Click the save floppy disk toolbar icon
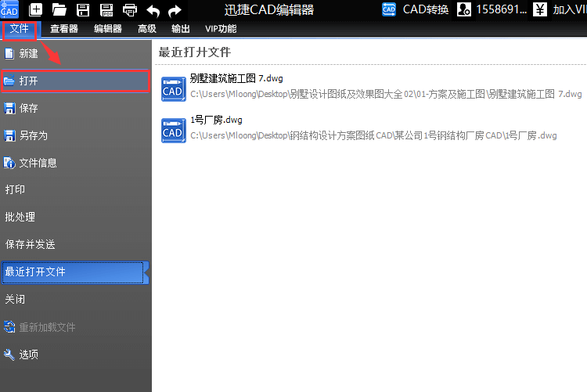The width and height of the screenshot is (587, 392). 83,10
